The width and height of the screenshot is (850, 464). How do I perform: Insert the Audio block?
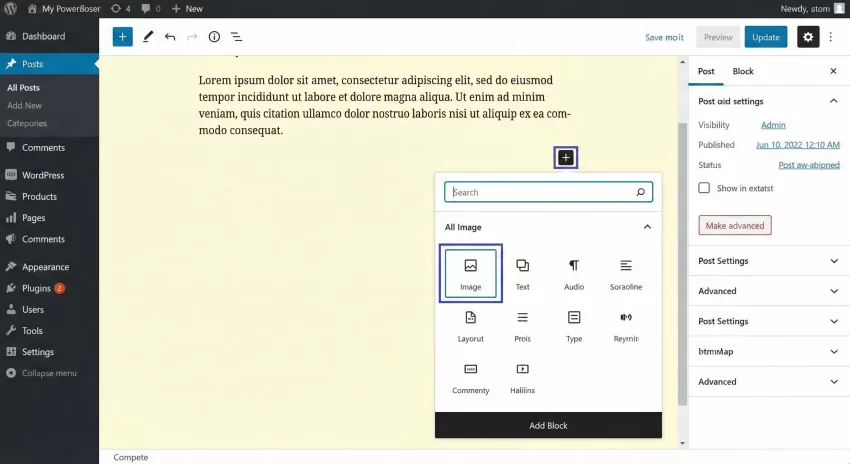[x=574, y=273]
